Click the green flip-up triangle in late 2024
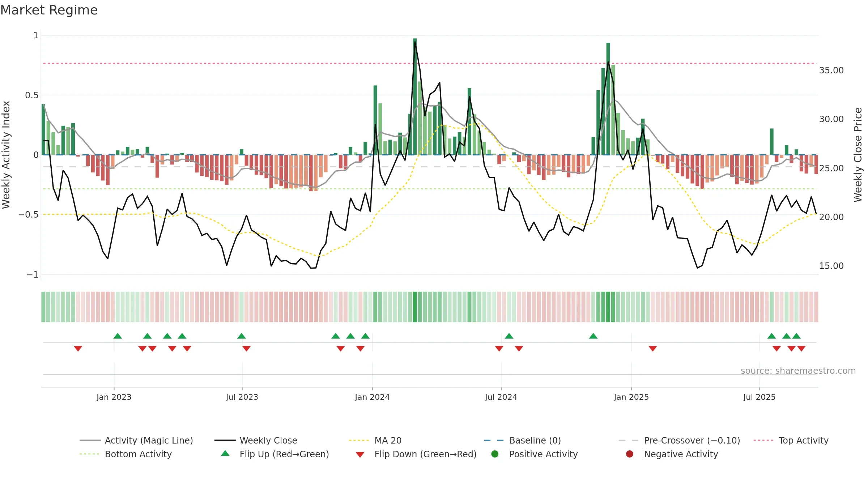 (593, 336)
